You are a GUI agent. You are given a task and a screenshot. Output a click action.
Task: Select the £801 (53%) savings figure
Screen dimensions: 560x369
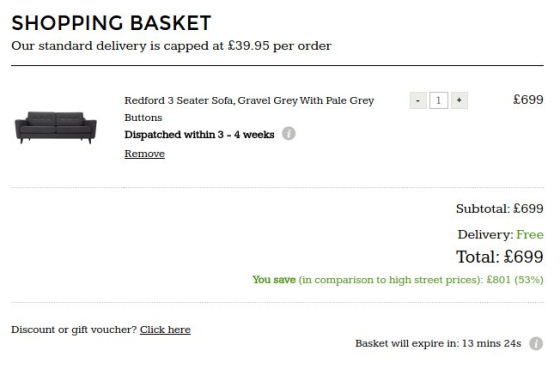[515, 280]
